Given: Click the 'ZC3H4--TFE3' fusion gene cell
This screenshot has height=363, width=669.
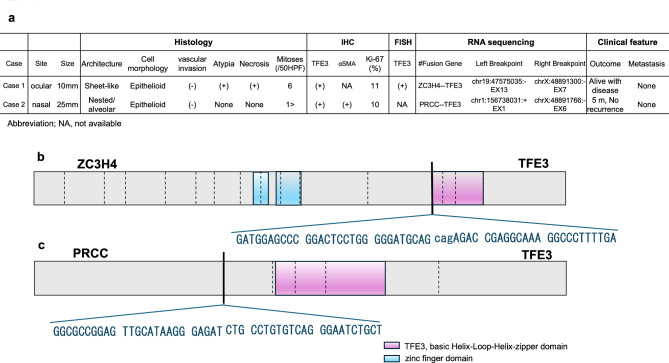Looking at the screenshot, I should pos(440,86).
